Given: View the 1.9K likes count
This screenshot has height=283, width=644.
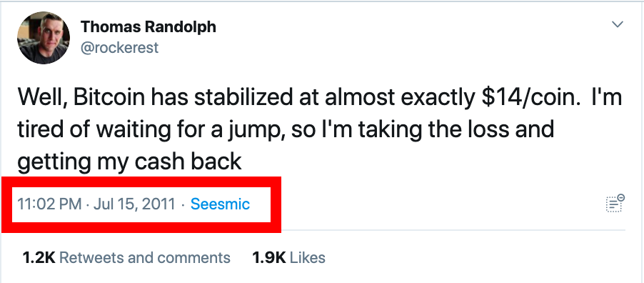Looking at the screenshot, I should [269, 258].
